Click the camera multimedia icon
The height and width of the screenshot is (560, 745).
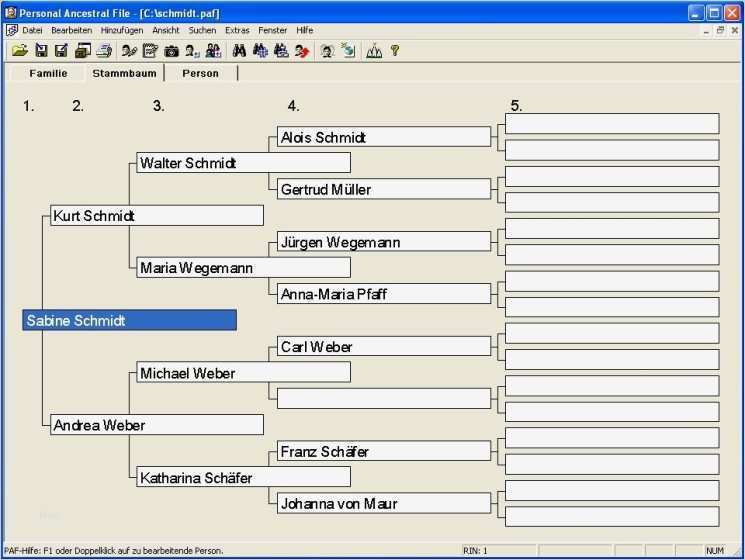[x=171, y=51]
